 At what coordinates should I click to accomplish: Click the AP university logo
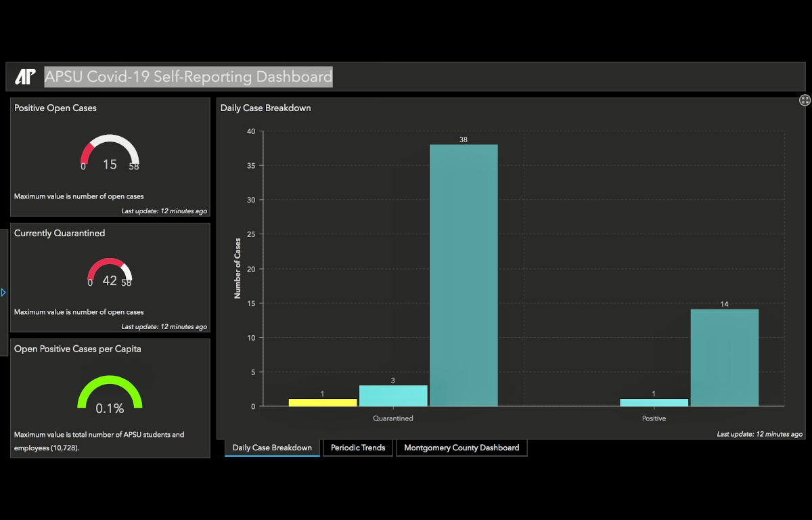point(25,77)
